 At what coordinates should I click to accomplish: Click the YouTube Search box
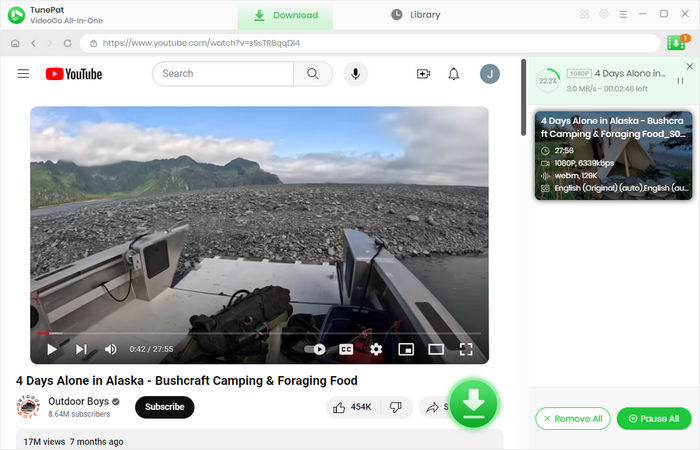click(223, 74)
